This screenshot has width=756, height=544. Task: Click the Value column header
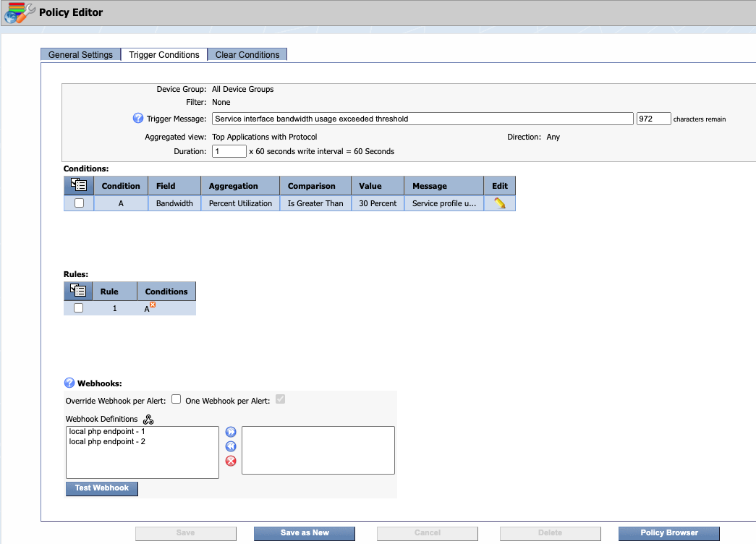(x=378, y=186)
